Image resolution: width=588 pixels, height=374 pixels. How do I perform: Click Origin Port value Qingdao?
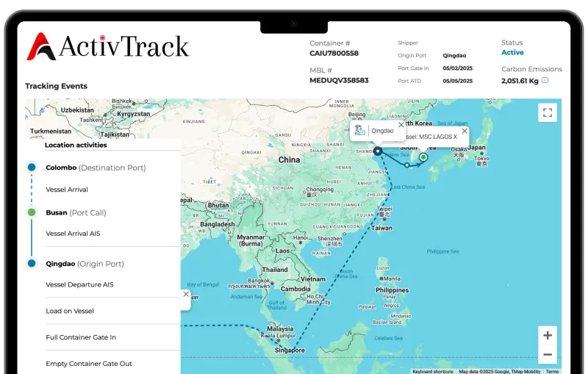[454, 55]
